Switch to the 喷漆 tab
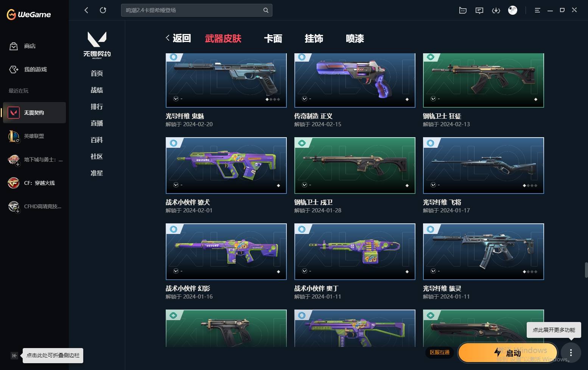588x370 pixels. (x=355, y=39)
